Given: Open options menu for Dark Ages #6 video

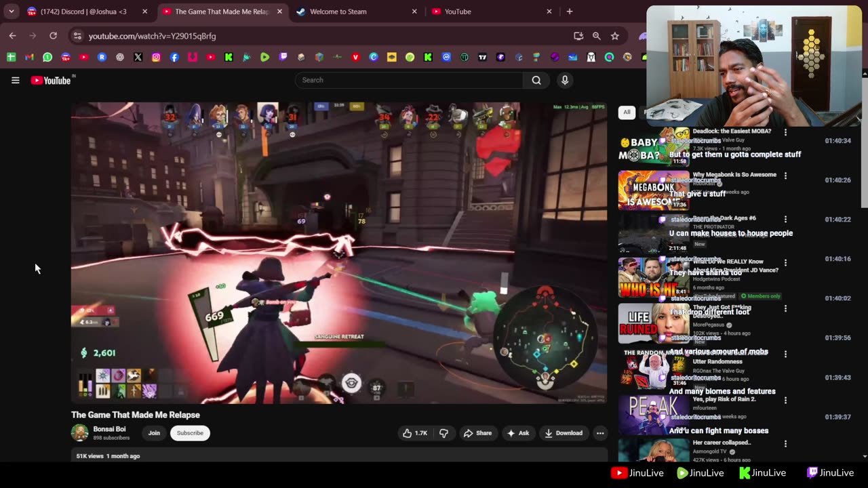Looking at the screenshot, I should tap(785, 219).
